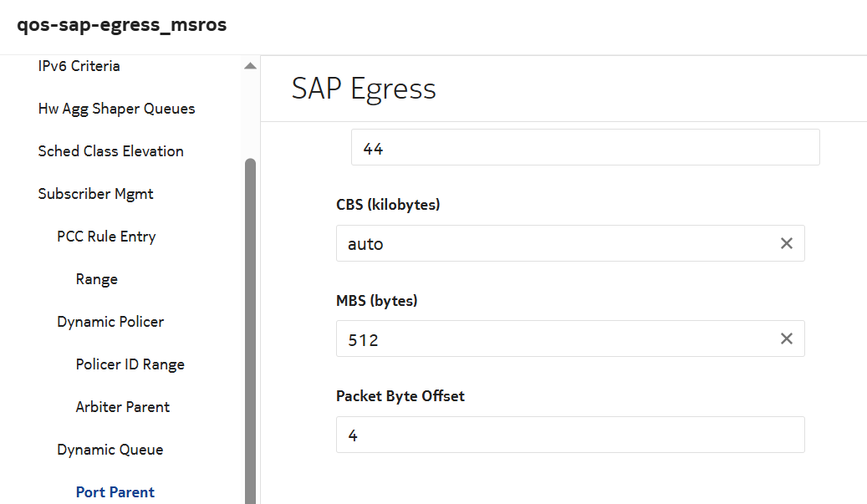The width and height of the screenshot is (867, 504).
Task: Click the sidebar vertical scrollbar thumb
Action: [x=250, y=334]
